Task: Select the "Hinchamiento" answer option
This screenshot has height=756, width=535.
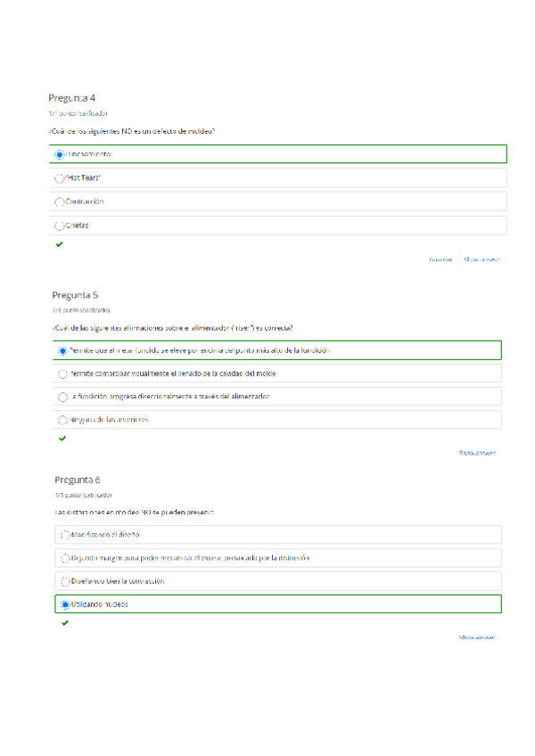Action: tap(60, 155)
